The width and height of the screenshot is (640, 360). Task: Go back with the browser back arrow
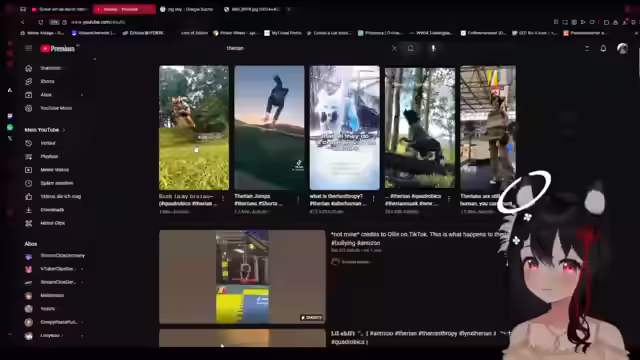pos(23,22)
